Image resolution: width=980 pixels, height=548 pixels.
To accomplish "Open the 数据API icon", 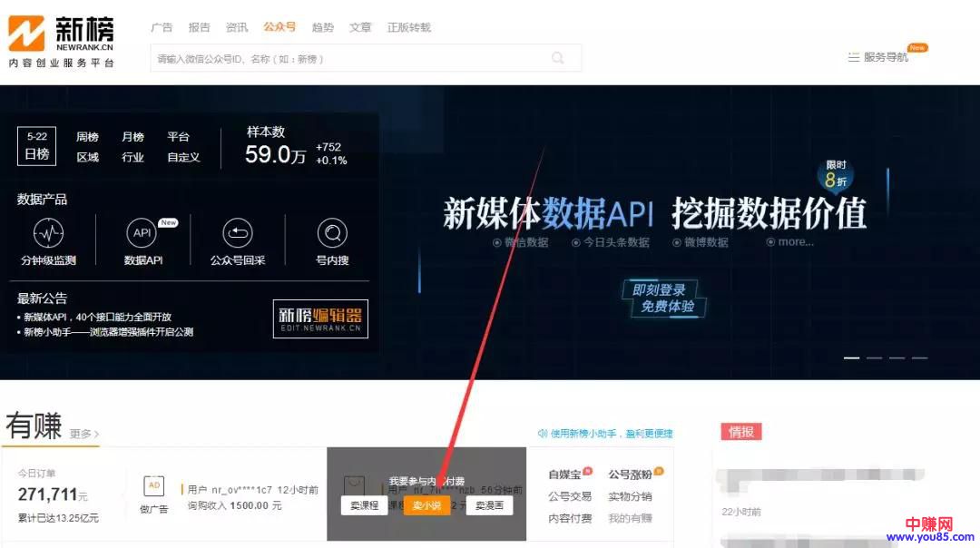I will (142, 234).
